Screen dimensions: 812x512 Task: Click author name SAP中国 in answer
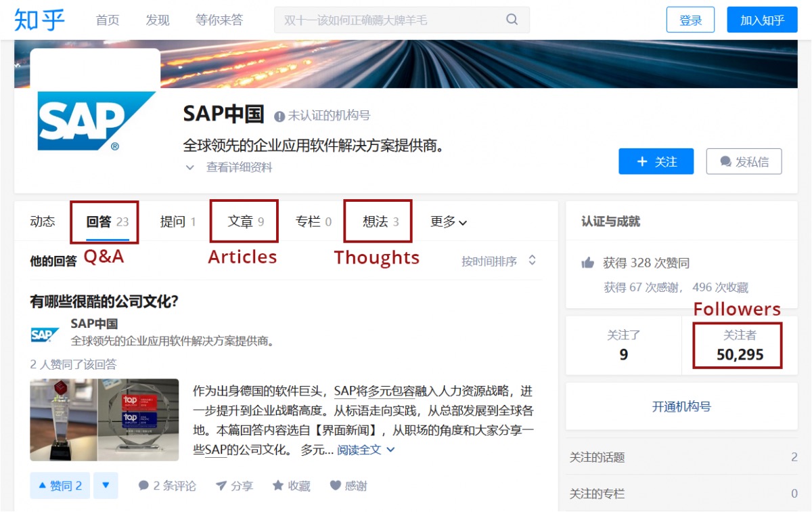pos(94,323)
